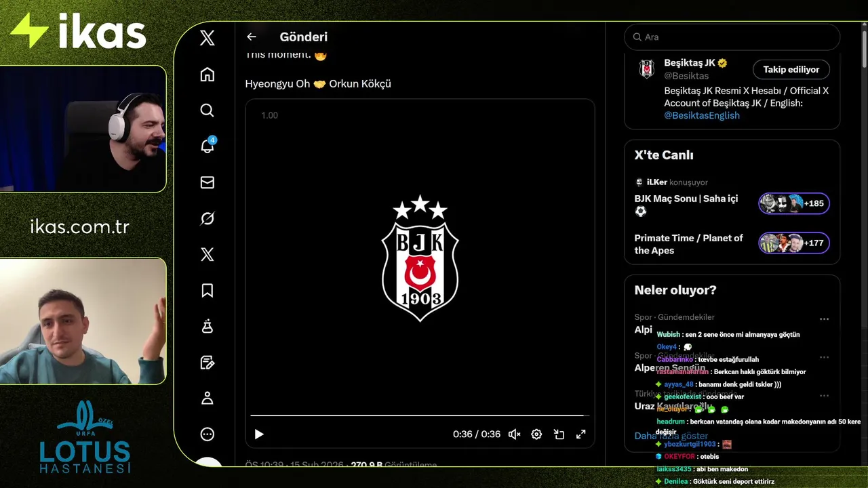Click iLKer konuşuyor host label
The height and width of the screenshot is (488, 868).
coord(670,182)
